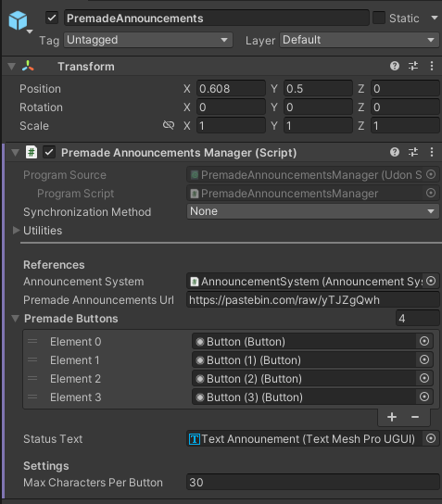Expand the Utilities foldout
442x504 pixels.
tap(16, 230)
